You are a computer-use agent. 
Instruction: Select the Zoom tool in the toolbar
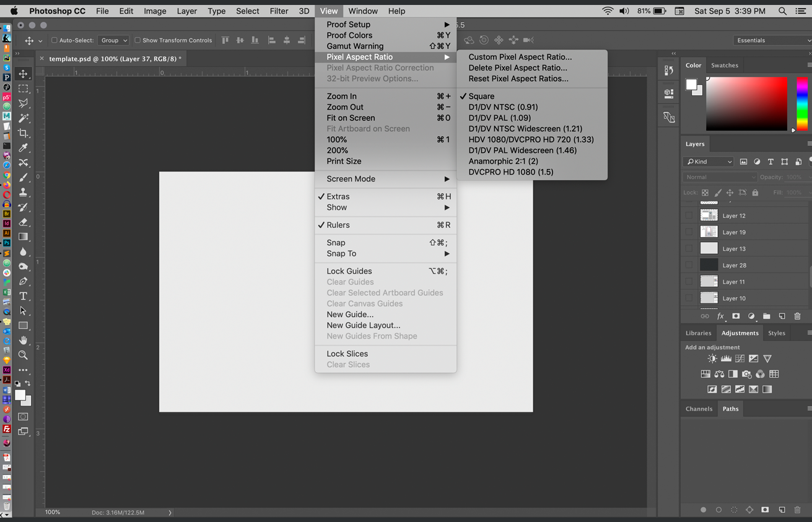pyautogui.click(x=23, y=355)
